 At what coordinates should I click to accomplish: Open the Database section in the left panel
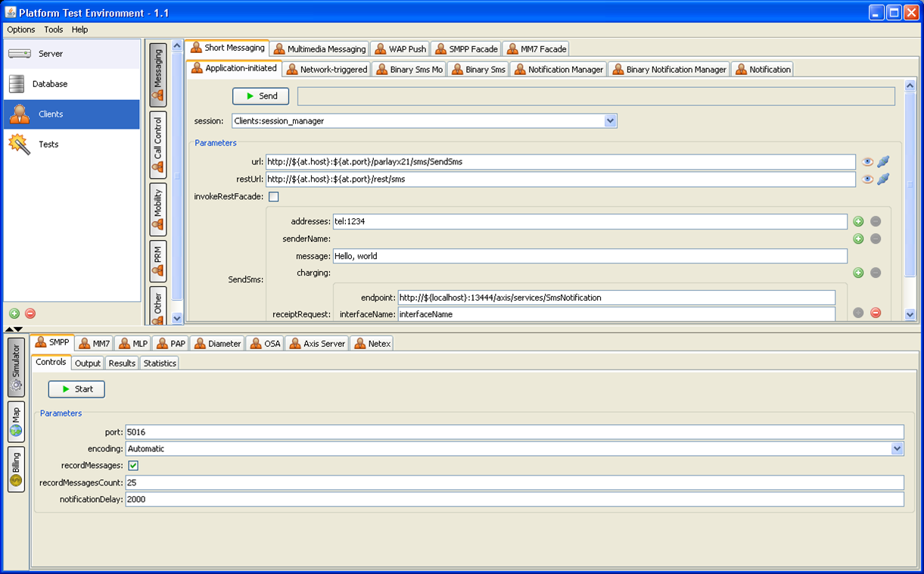click(72, 84)
